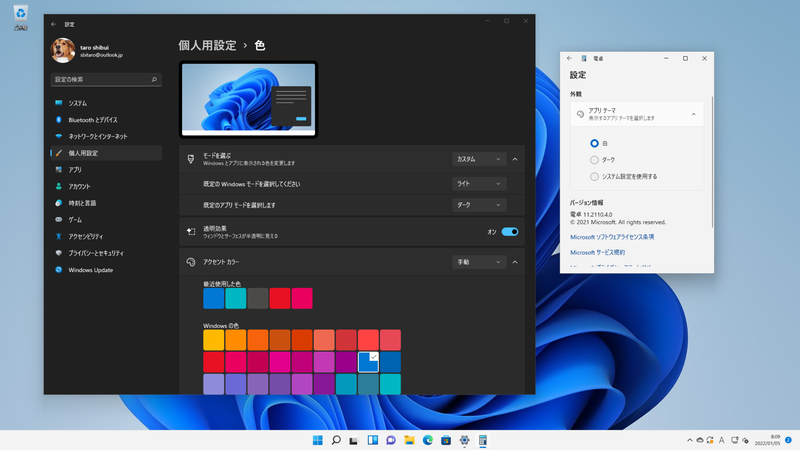This screenshot has height=450, width=800.
Task: Click the 設定の検索 search field
Action: 106,80
